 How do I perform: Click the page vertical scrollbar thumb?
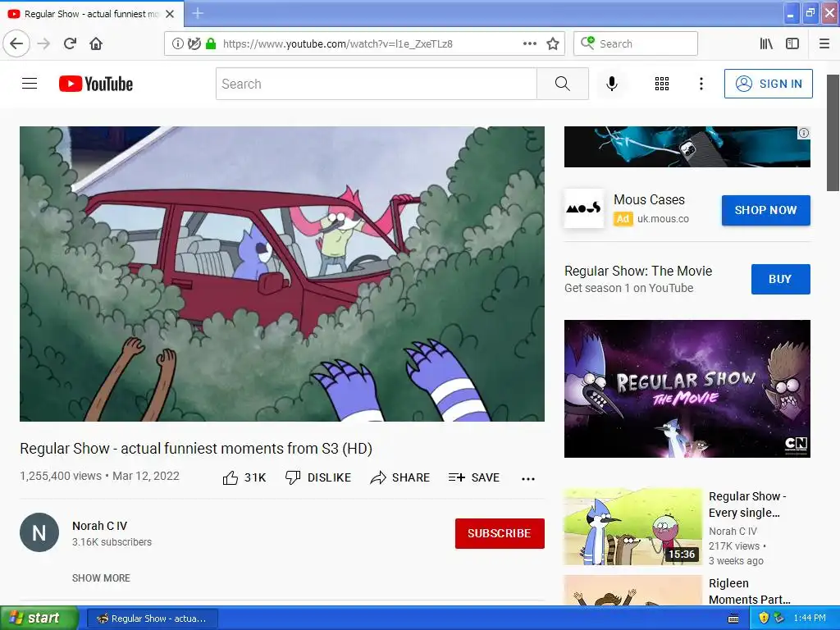(833, 133)
